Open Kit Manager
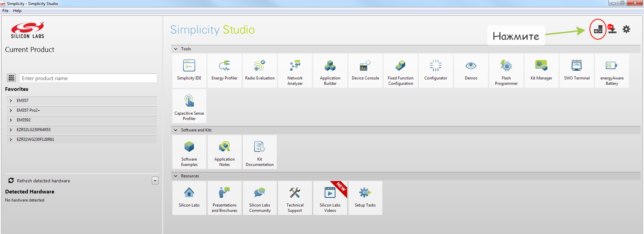Image resolution: width=644 pixels, height=234 pixels. 541,71
